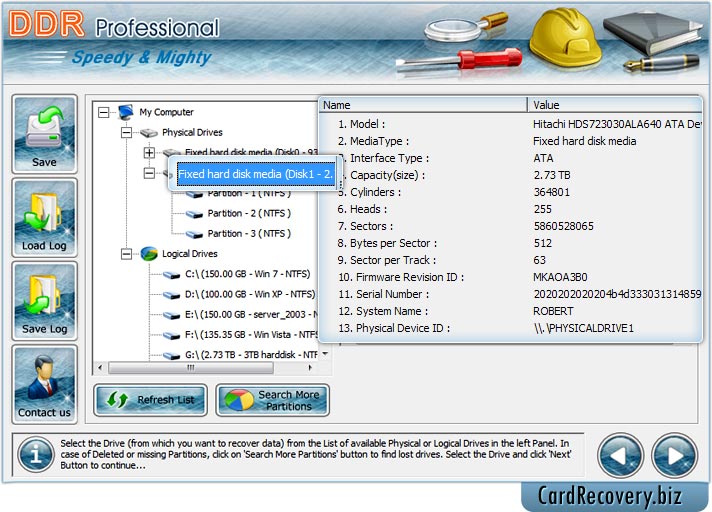The width and height of the screenshot is (712, 512).
Task: Select Fixed hard disk media Disk0
Action: tap(251, 152)
